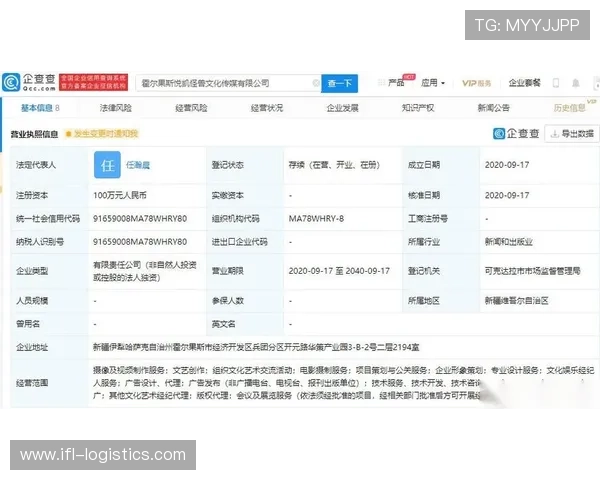Click the 成立日期 value 2020-09-17
This screenshot has height=480, width=600.
(x=507, y=165)
